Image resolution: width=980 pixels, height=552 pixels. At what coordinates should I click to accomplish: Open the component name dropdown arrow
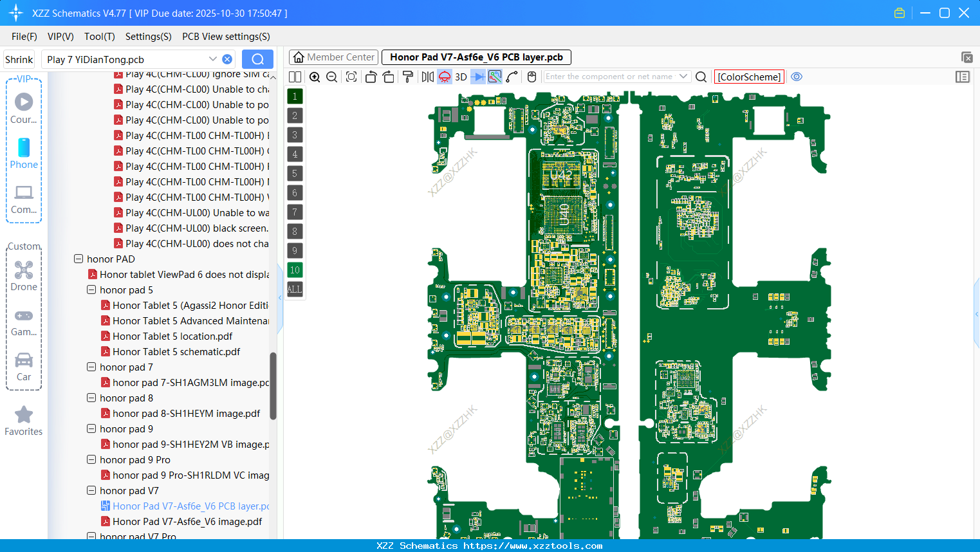click(x=683, y=77)
